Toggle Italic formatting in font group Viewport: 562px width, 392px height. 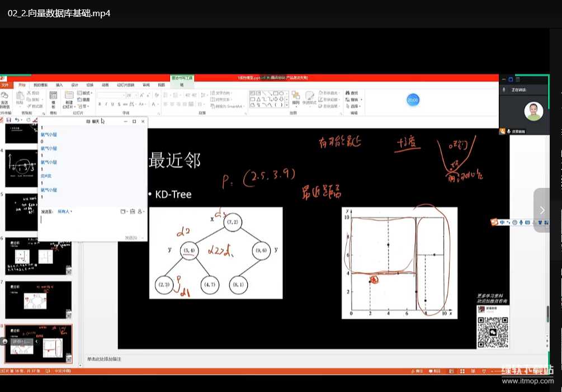(x=106, y=104)
